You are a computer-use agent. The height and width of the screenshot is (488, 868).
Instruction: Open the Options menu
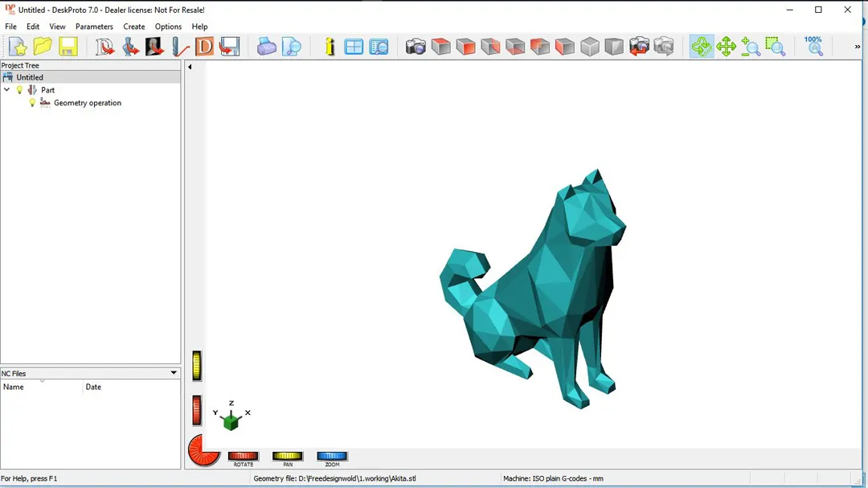pos(168,27)
